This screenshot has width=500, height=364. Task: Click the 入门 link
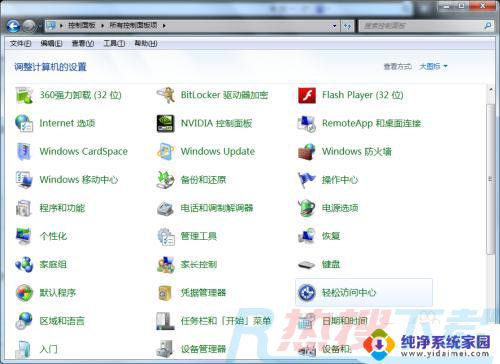[49, 349]
